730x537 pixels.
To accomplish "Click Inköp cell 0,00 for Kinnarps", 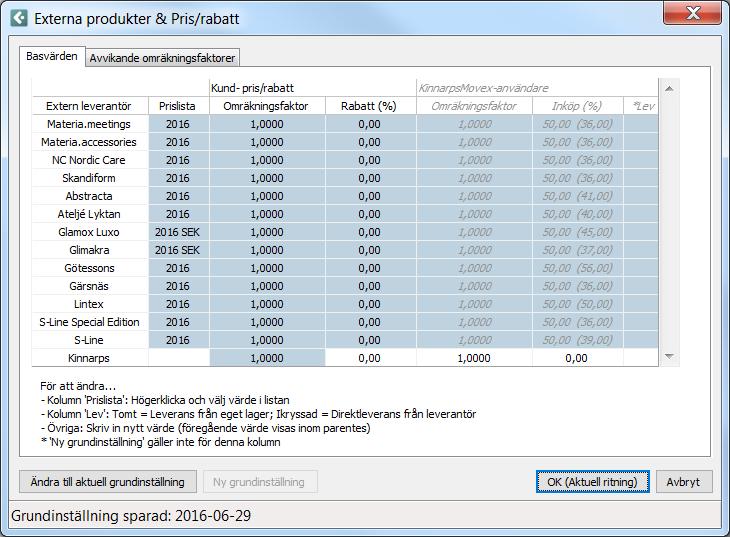I will 577,358.
